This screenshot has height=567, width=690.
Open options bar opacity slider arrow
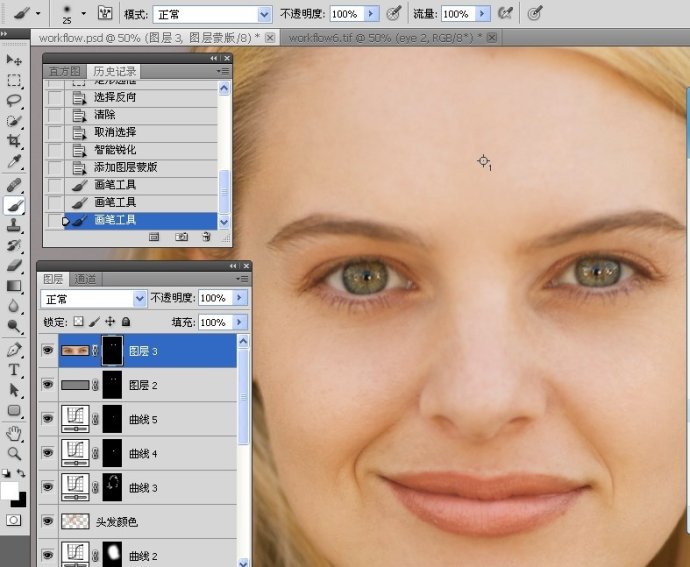click(x=371, y=14)
